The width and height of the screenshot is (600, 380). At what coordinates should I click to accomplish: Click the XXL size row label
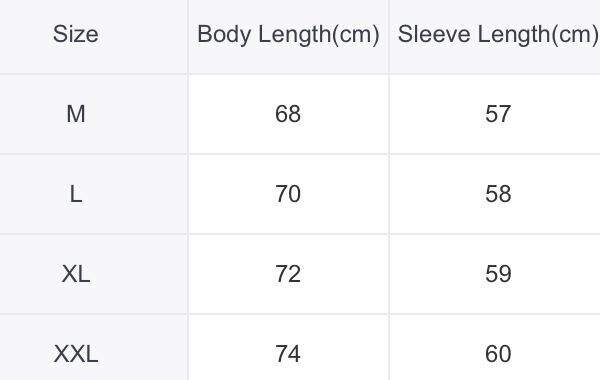coord(76,354)
